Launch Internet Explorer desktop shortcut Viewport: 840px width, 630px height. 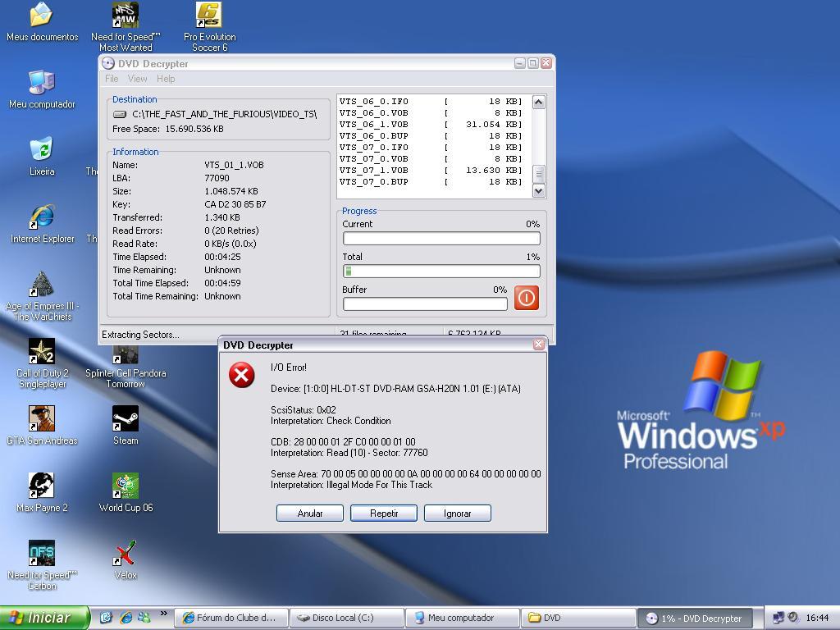tap(42, 224)
